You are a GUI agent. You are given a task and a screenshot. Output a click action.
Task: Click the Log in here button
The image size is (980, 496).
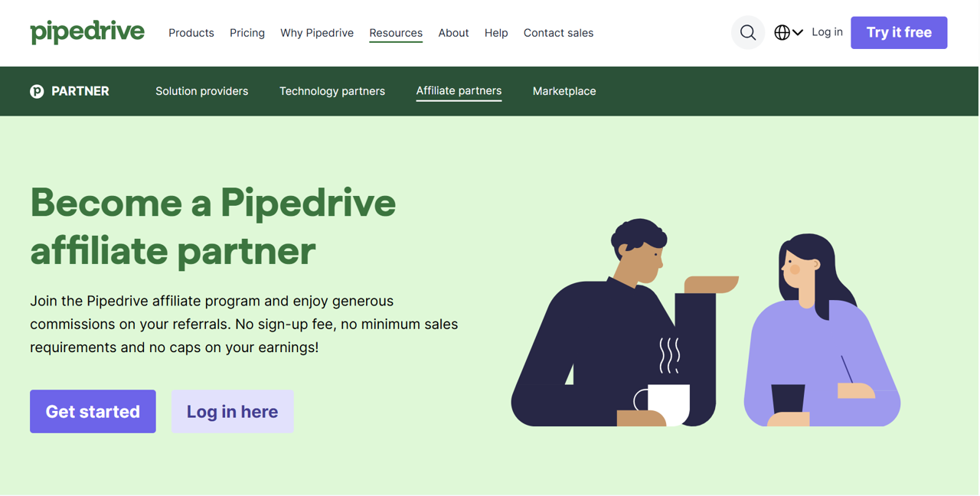[232, 411]
